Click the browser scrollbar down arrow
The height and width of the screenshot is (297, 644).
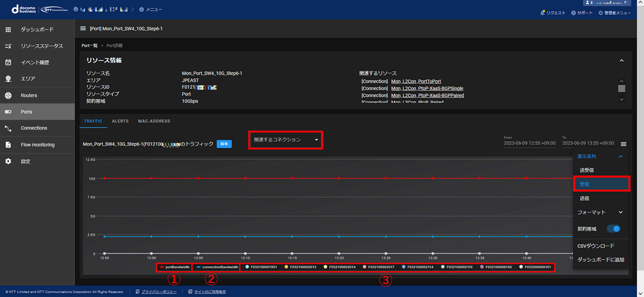tap(641, 294)
